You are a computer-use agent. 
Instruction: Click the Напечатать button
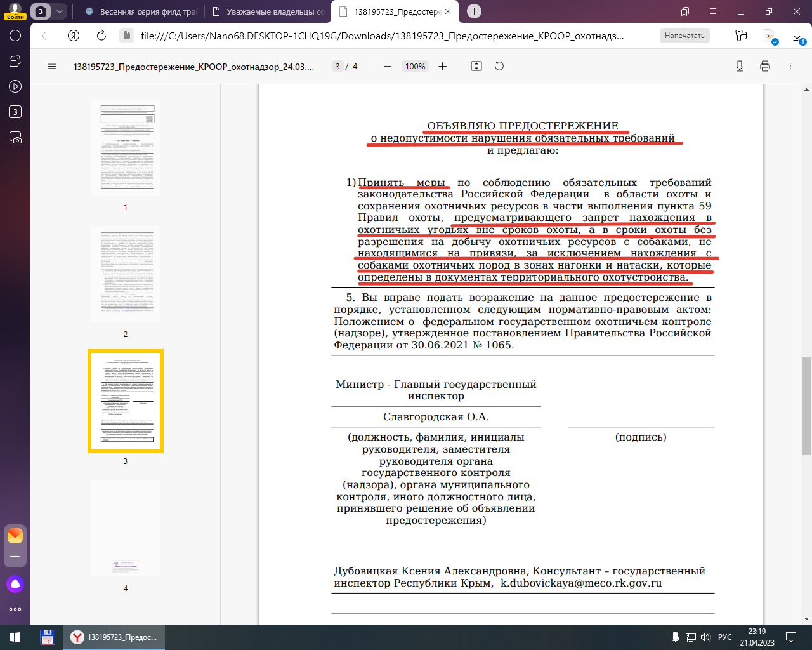point(684,36)
